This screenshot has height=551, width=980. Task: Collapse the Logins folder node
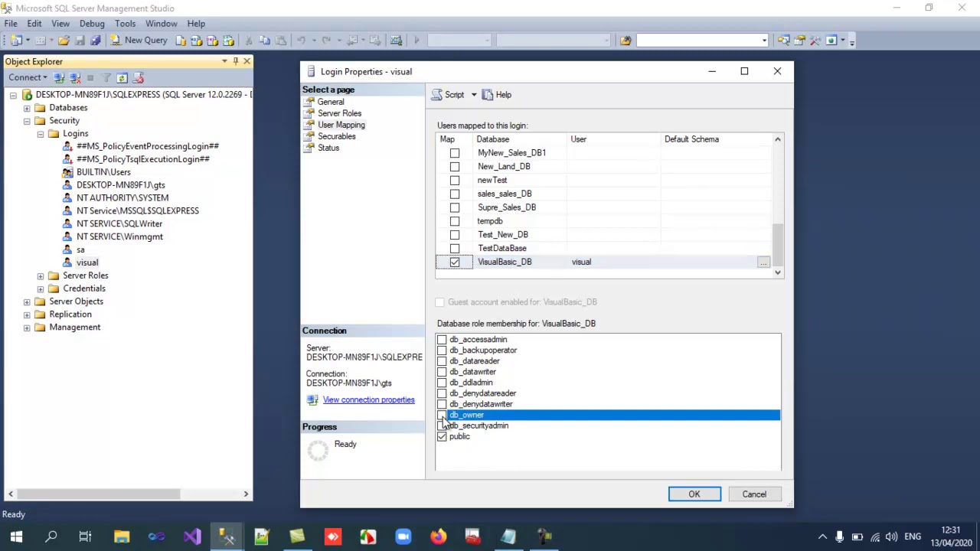click(x=41, y=134)
